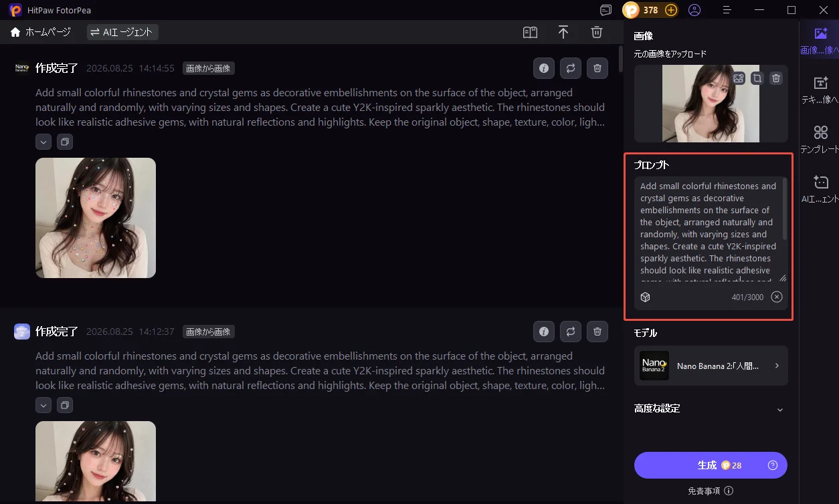The height and width of the screenshot is (504, 839).
Task: Click the prompt box scrollbar
Action: click(x=785, y=209)
